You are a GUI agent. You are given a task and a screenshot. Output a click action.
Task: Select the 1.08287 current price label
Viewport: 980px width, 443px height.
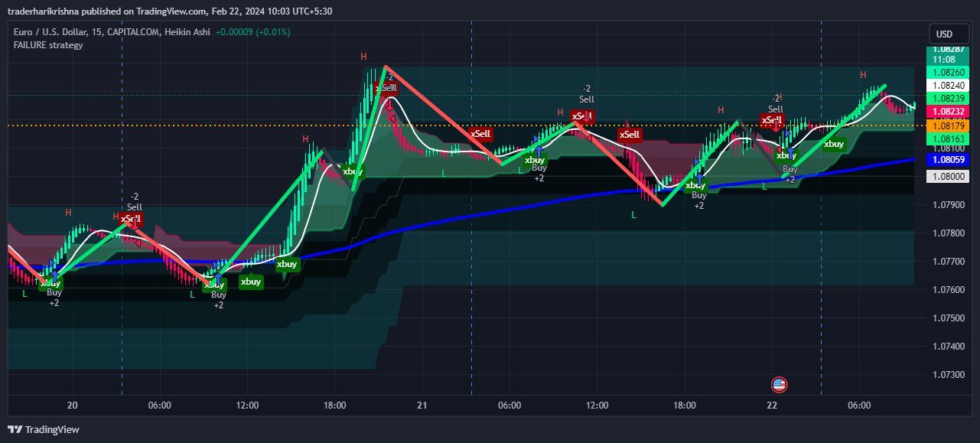(x=949, y=49)
